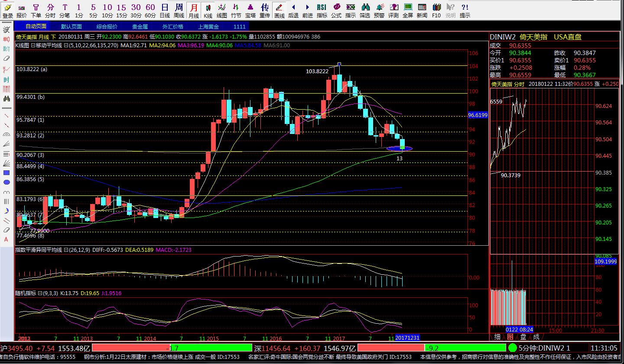The height and width of the screenshot is (364, 624).
Task: Click the 前进 forward navigation button
Action: pyautogui.click(x=307, y=10)
